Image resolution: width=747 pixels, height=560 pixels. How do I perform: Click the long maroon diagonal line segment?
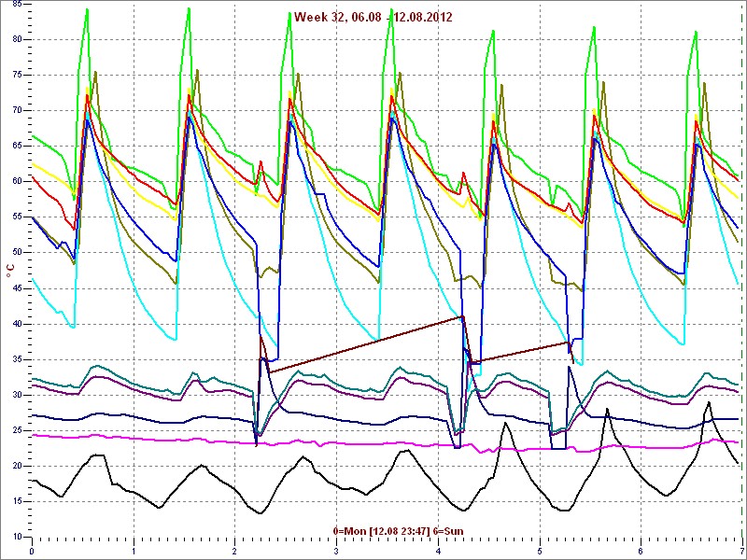364,345
